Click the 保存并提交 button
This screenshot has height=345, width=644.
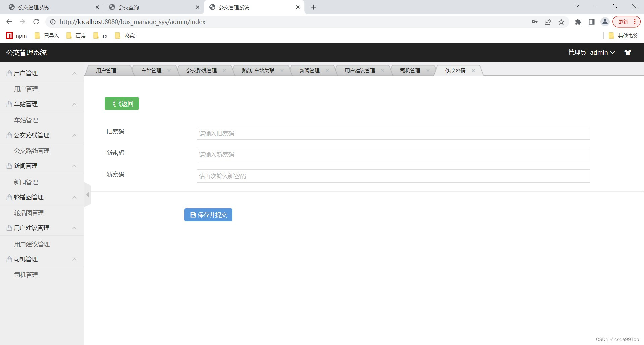click(208, 215)
